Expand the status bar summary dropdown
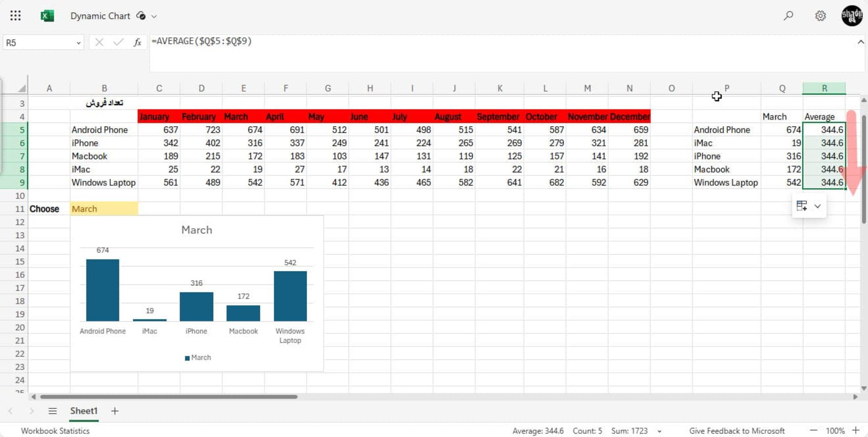This screenshot has width=868, height=437. click(660, 431)
